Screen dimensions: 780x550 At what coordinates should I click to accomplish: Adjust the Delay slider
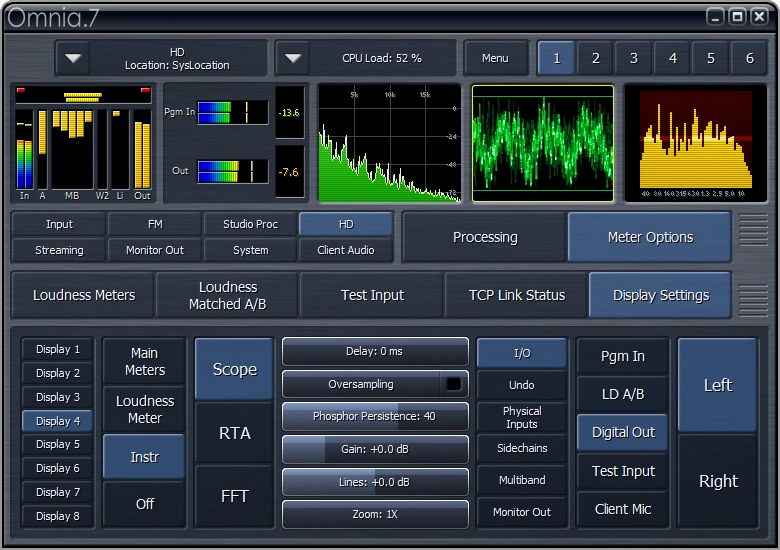tap(375, 351)
